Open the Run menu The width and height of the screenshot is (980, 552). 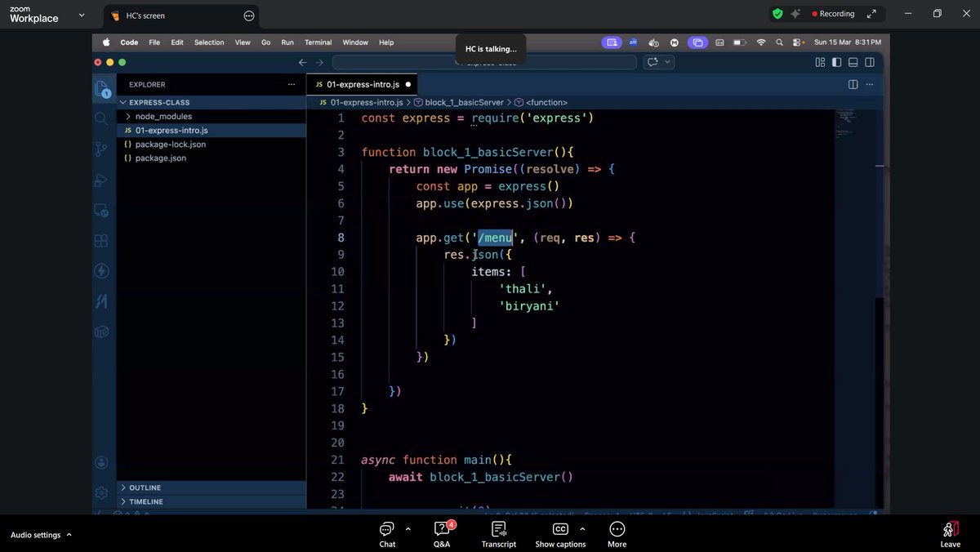tap(287, 42)
